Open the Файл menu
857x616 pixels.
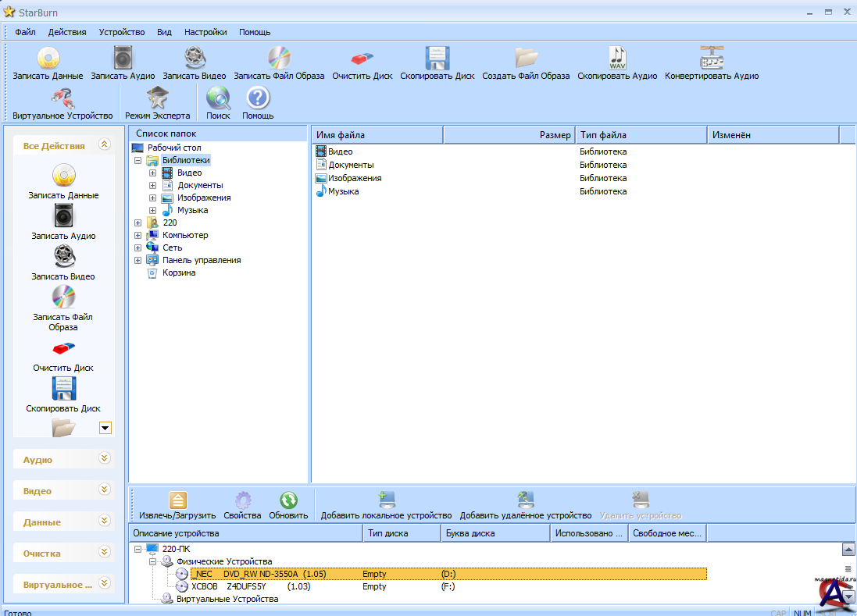[x=25, y=32]
